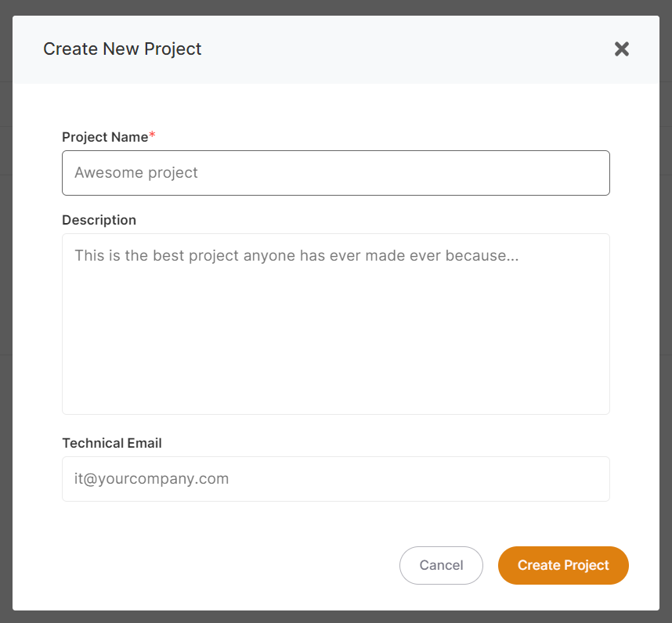Click the it@yourcompany.com placeholder text
This screenshot has height=623, width=672.
coord(151,479)
